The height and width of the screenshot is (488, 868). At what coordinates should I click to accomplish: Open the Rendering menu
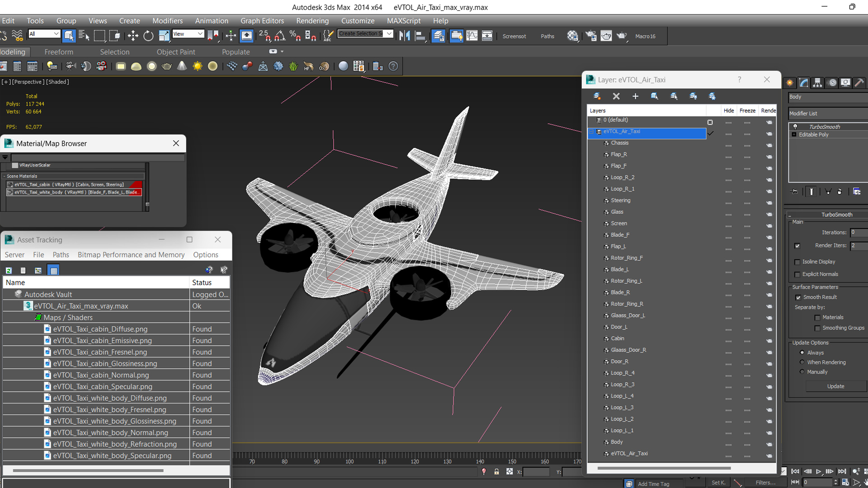click(x=312, y=21)
